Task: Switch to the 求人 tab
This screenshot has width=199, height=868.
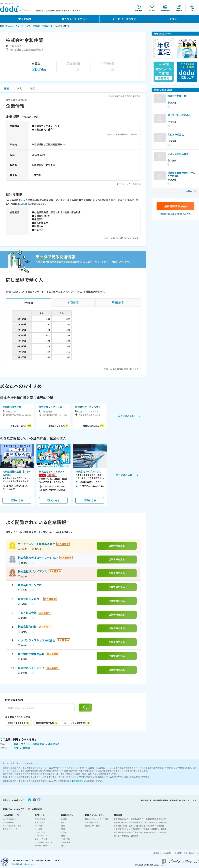Action: coord(19,88)
